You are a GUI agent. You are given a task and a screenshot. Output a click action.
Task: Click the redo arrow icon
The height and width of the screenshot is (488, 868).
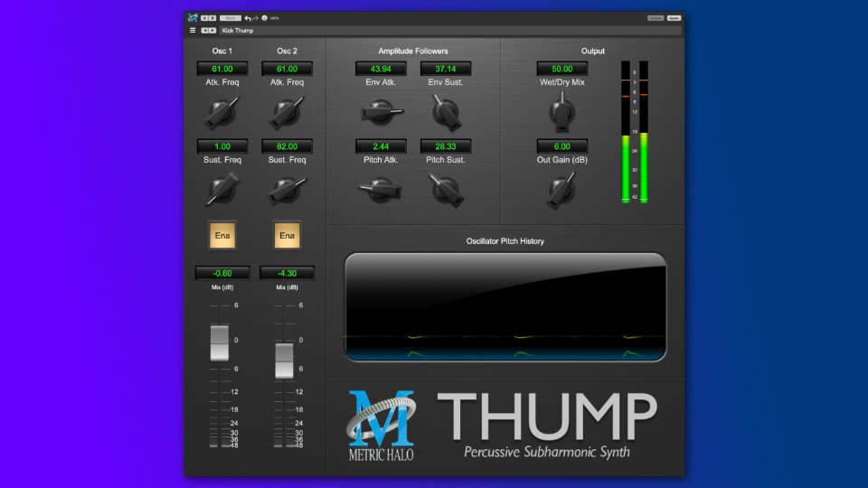click(255, 18)
